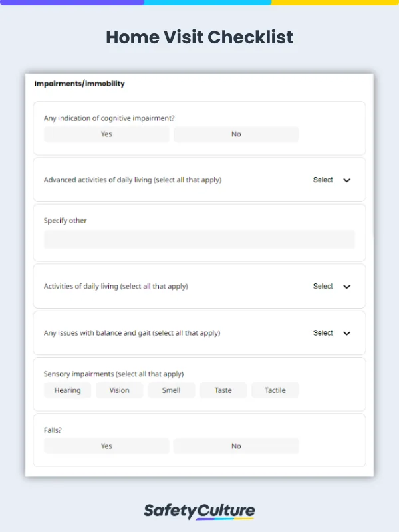Click the Specify other text field

tap(199, 239)
